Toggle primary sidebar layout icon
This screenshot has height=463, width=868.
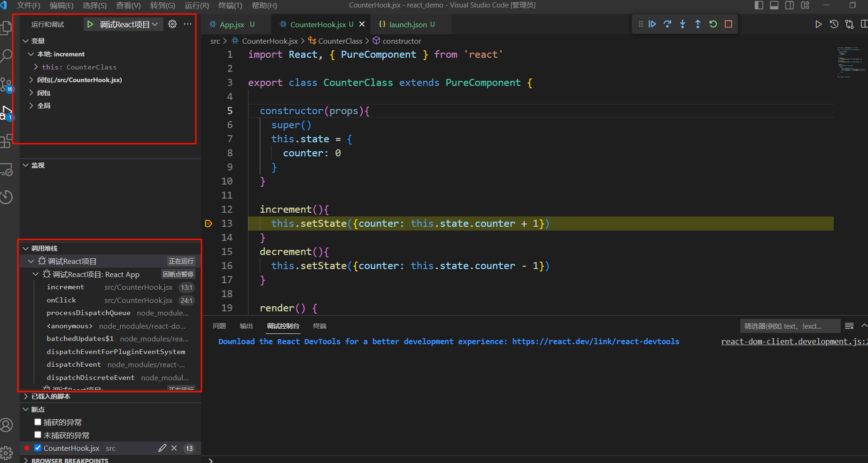pyautogui.click(x=759, y=5)
